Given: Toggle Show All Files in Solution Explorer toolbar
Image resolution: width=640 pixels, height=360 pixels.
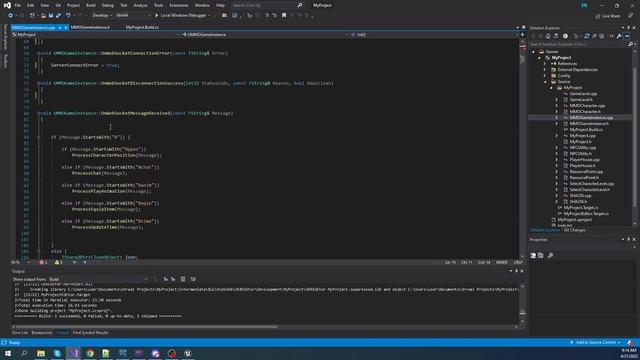Looking at the screenshot, I should tap(602, 36).
